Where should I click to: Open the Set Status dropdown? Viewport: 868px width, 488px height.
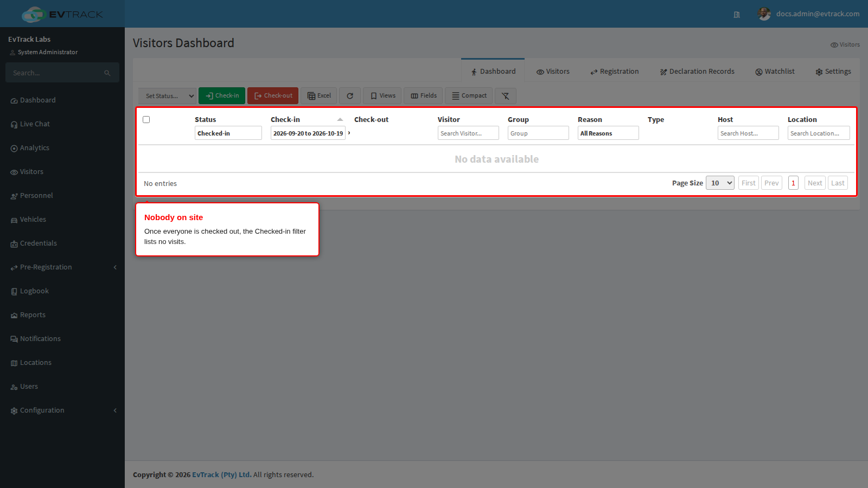(167, 96)
